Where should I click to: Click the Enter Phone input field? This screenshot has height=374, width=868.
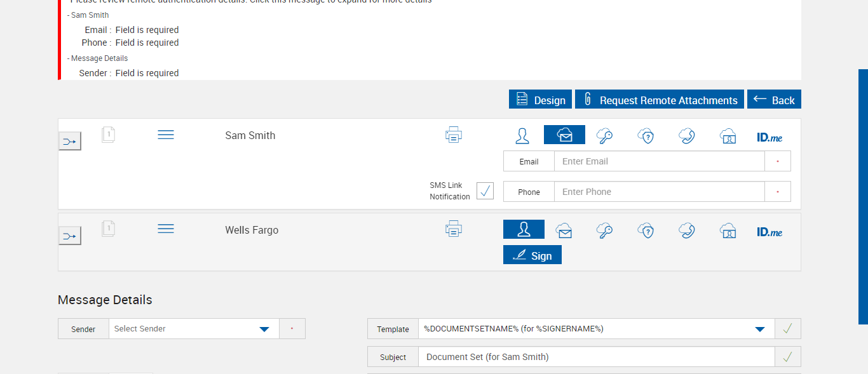659,192
